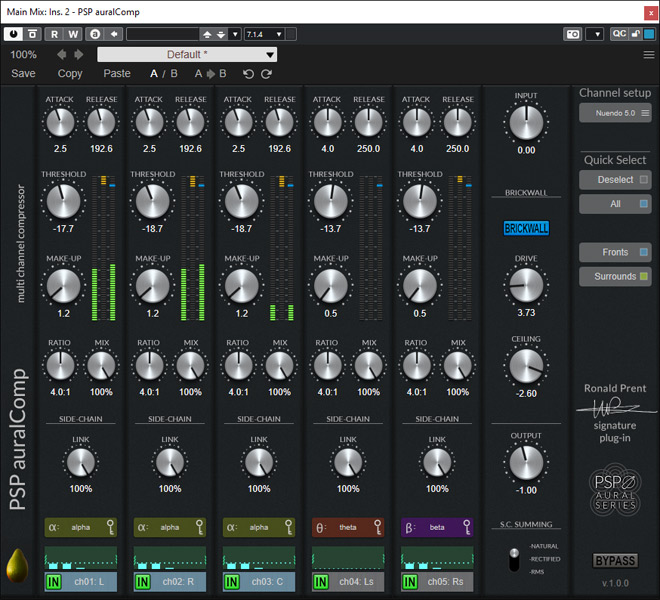
Task: Toggle the IN button for ch01: L
Action: pyautogui.click(x=53, y=581)
